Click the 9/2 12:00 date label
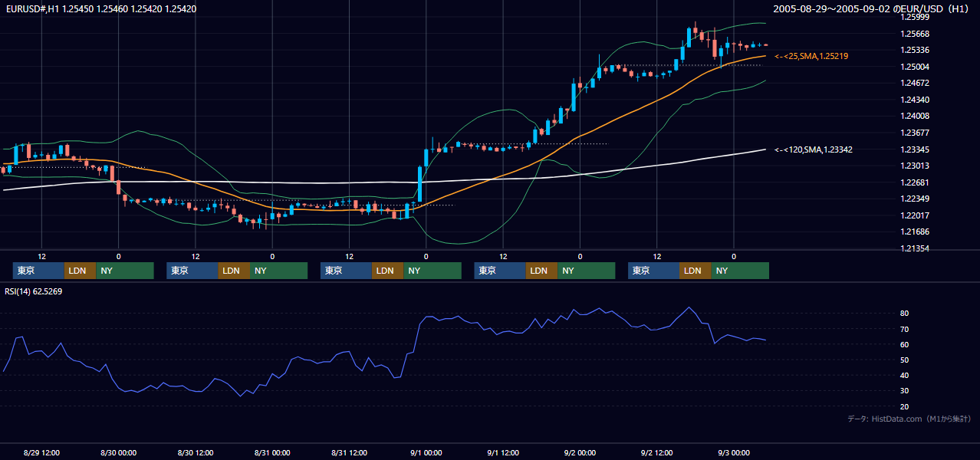Image resolution: width=980 pixels, height=460 pixels. (657, 453)
